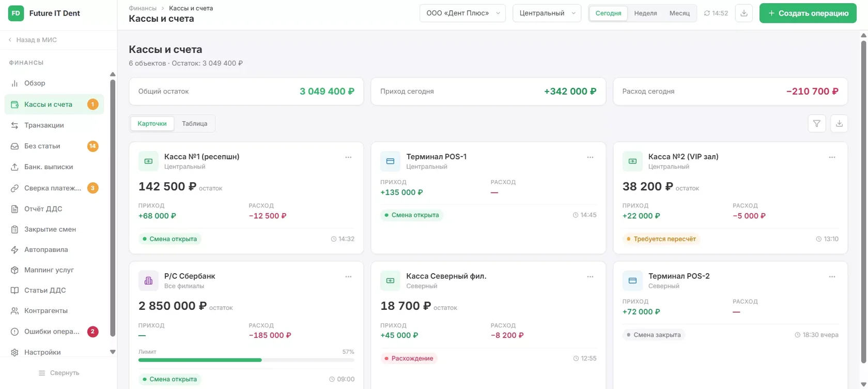Select the Неделя period
Viewport: 868px width, 389px height.
[x=645, y=13]
